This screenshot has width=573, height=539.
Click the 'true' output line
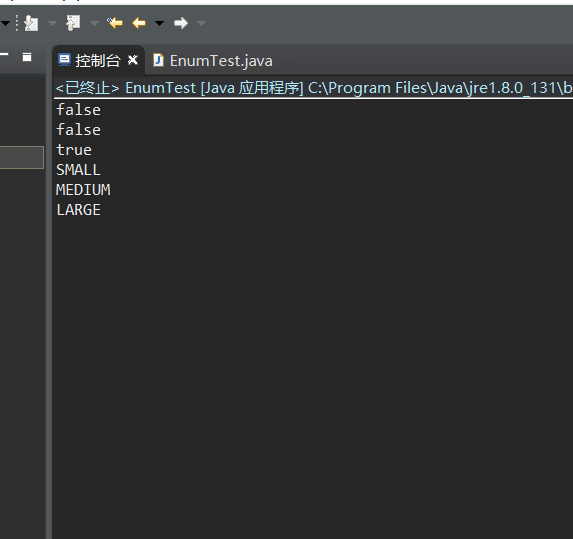(74, 150)
